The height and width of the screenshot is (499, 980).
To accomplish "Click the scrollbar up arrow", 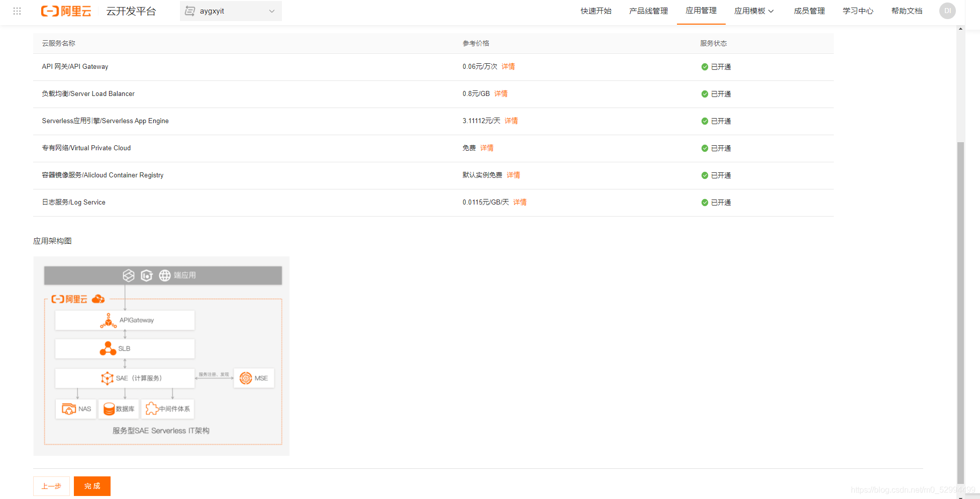I will pyautogui.click(x=960, y=29).
